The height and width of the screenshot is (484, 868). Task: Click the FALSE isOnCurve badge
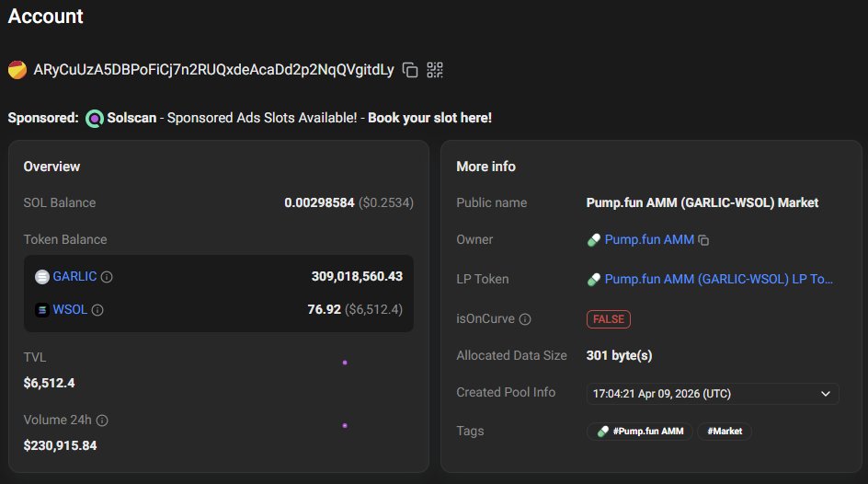point(609,319)
